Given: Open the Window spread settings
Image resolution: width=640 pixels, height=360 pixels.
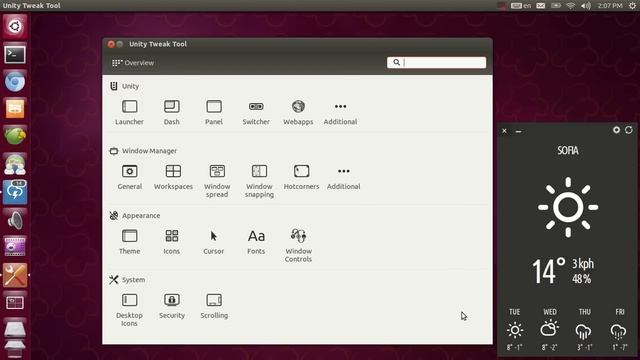Looking at the screenshot, I should pyautogui.click(x=217, y=181).
